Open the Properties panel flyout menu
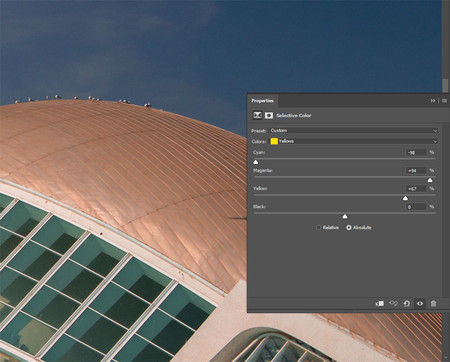Screen dimensions: 450x362 click(444, 101)
